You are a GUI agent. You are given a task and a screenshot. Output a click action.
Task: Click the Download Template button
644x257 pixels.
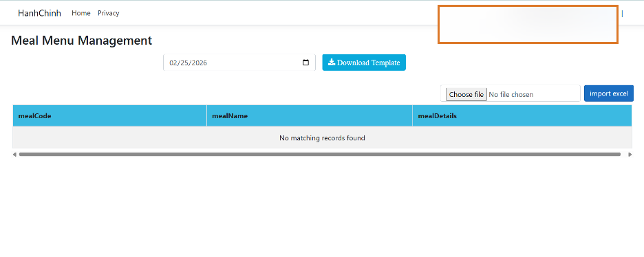pos(364,63)
